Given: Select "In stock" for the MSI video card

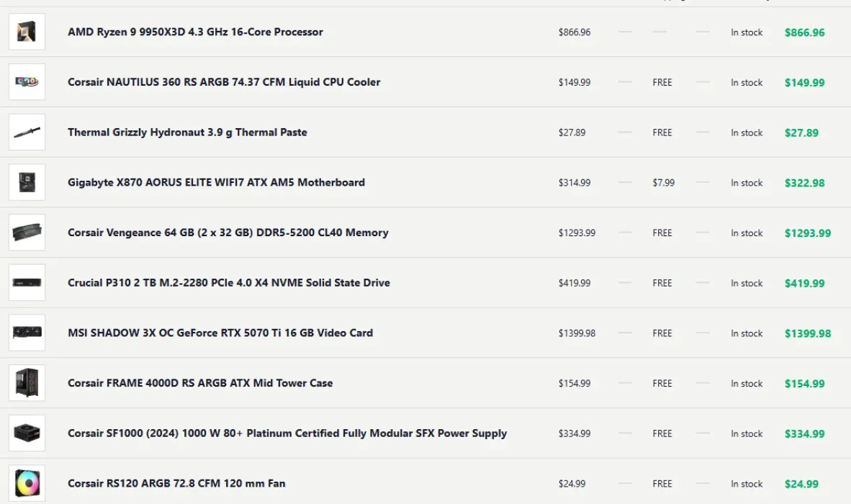Looking at the screenshot, I should click(747, 333).
